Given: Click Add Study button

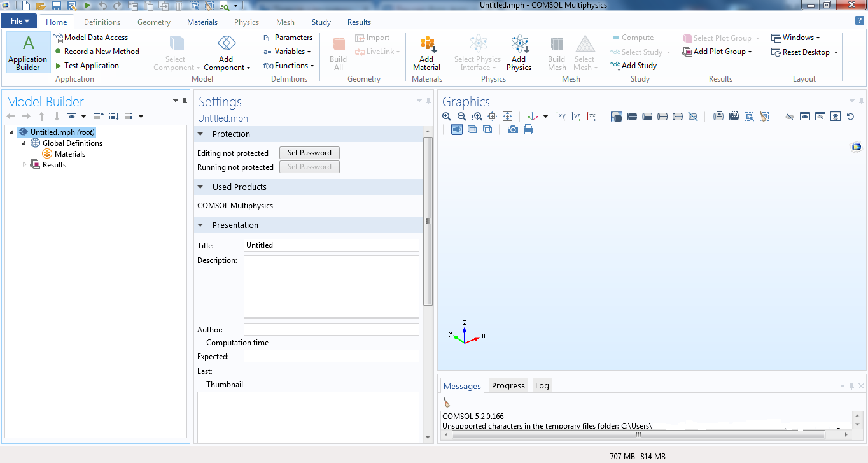Looking at the screenshot, I should click(x=633, y=66).
